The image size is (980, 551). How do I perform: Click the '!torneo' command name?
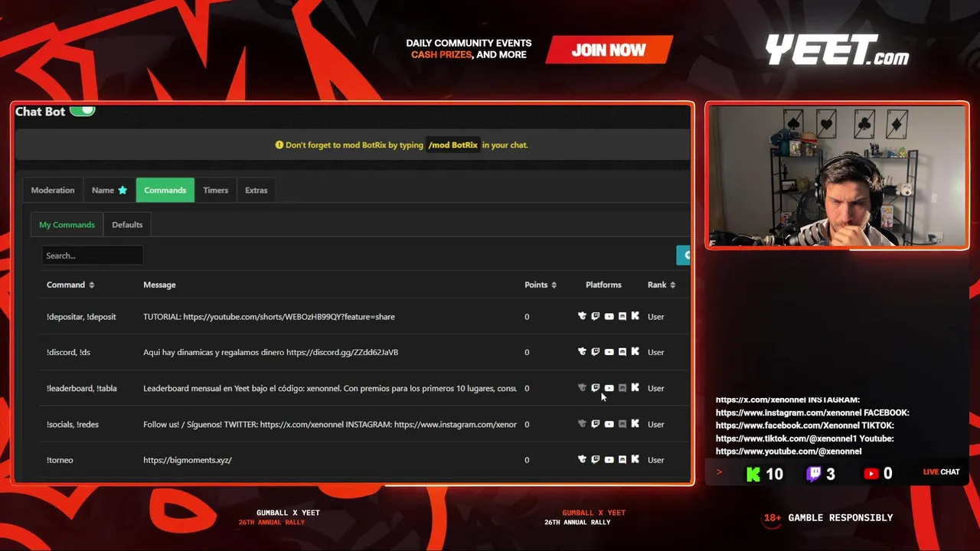coord(60,460)
